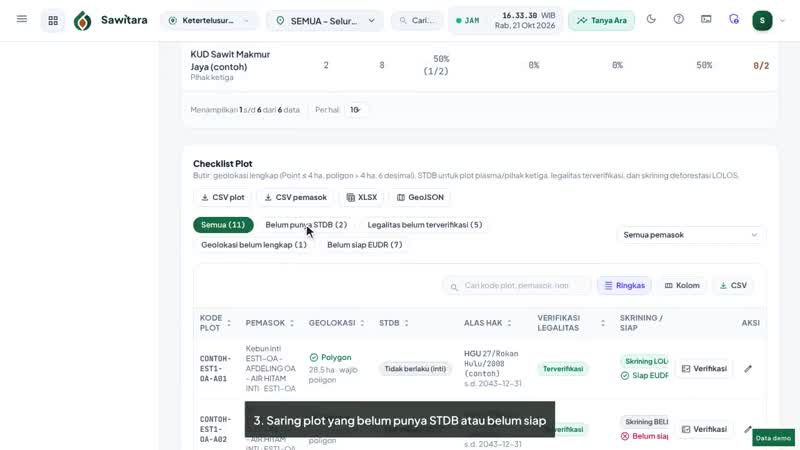
Task: Change the Per hal page size dropdown
Action: (x=355, y=110)
